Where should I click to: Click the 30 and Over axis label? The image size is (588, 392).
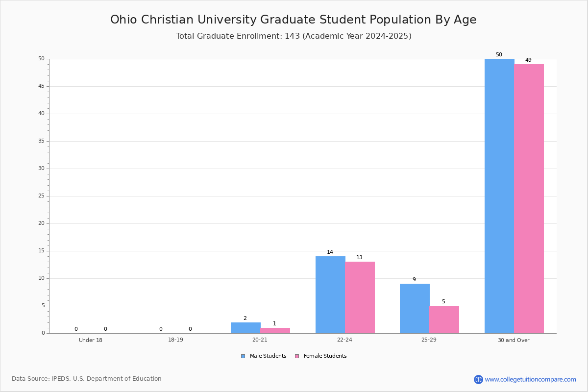[x=514, y=340]
